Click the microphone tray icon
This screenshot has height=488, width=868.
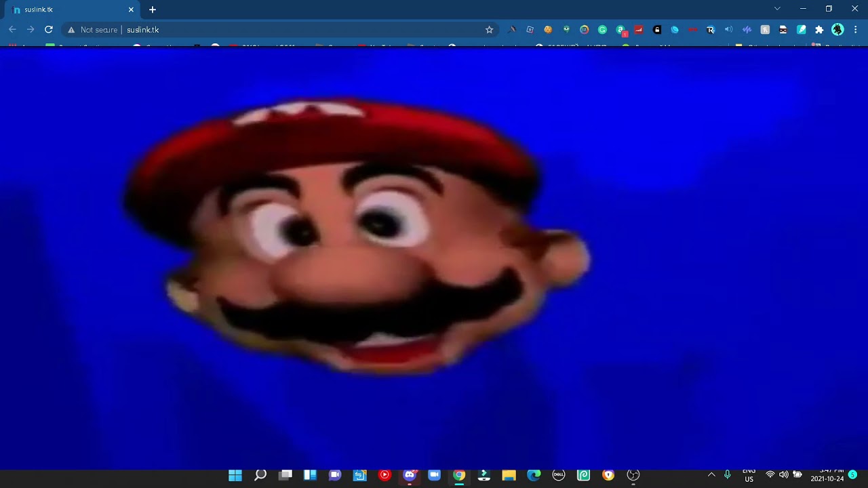727,474
